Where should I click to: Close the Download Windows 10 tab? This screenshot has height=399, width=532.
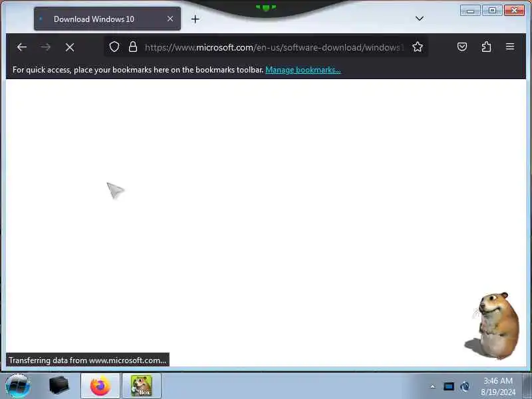click(x=170, y=19)
